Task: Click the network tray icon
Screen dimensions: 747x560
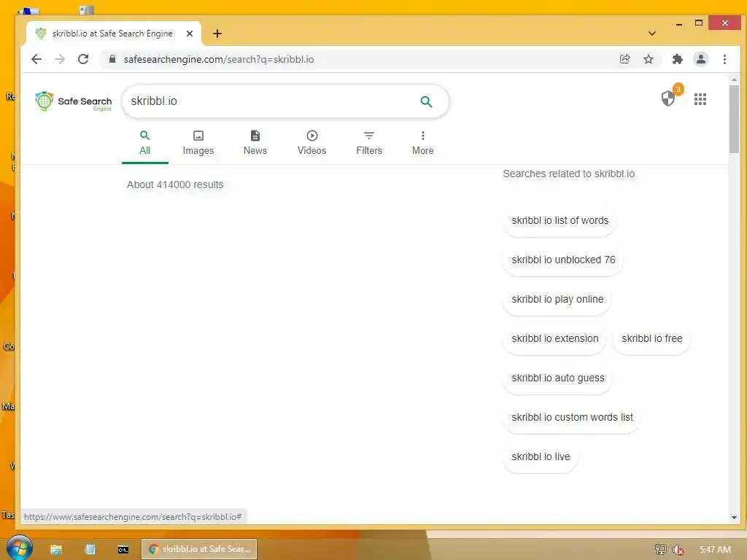Action: (660, 550)
